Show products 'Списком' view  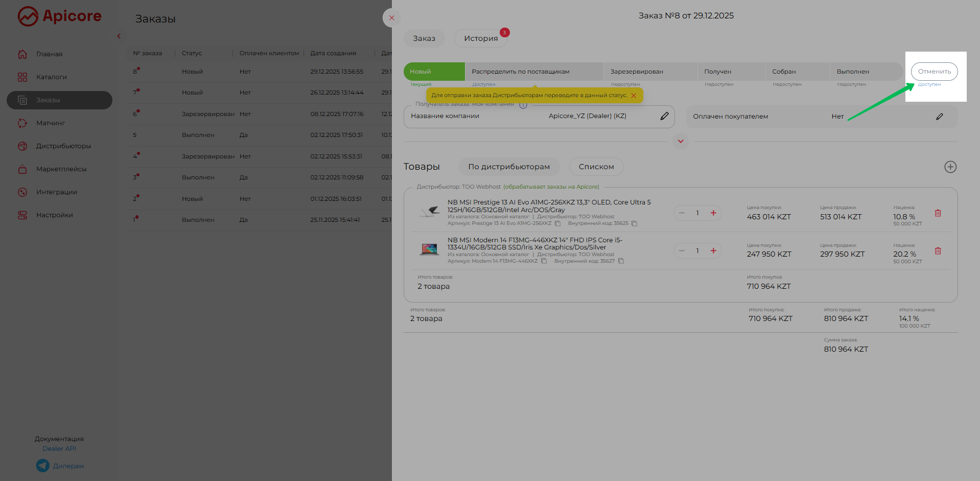click(x=596, y=167)
